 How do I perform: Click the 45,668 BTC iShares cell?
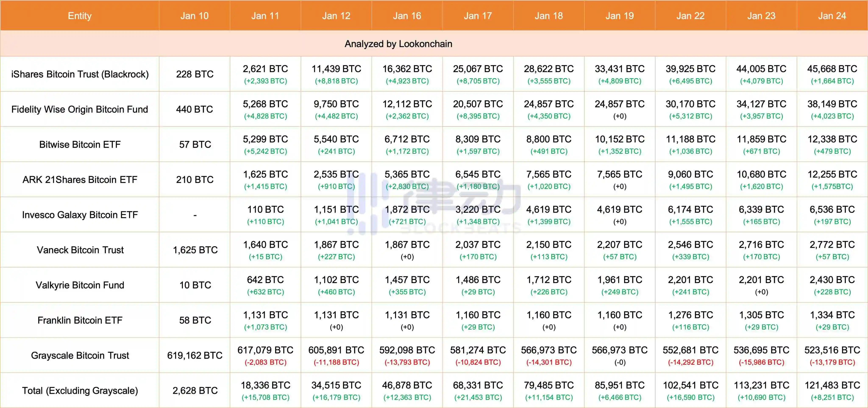[x=832, y=69]
